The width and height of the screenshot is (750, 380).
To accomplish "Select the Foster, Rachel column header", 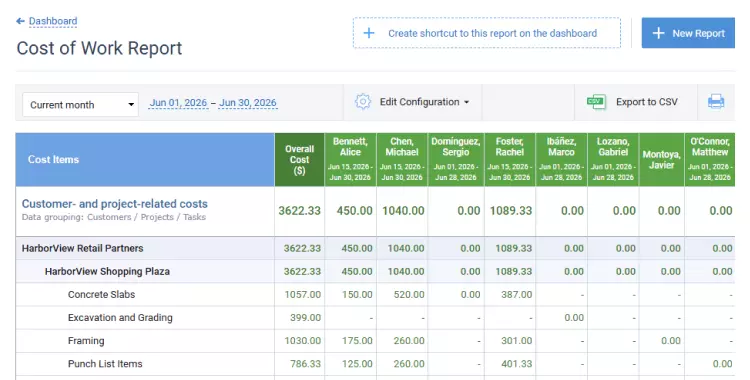I will [509, 160].
